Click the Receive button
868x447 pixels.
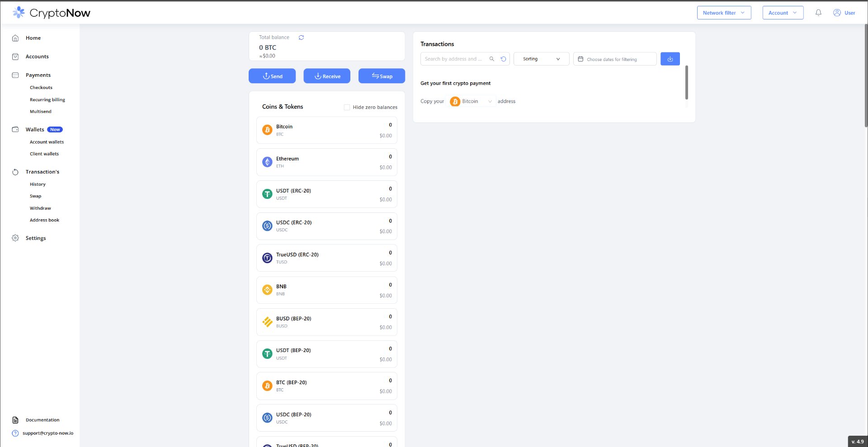(327, 76)
